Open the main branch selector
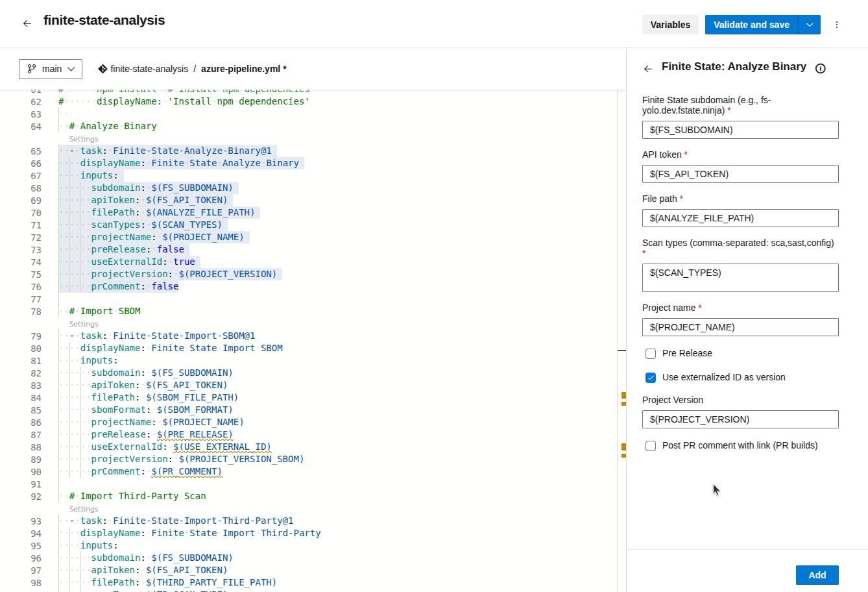 click(x=51, y=69)
